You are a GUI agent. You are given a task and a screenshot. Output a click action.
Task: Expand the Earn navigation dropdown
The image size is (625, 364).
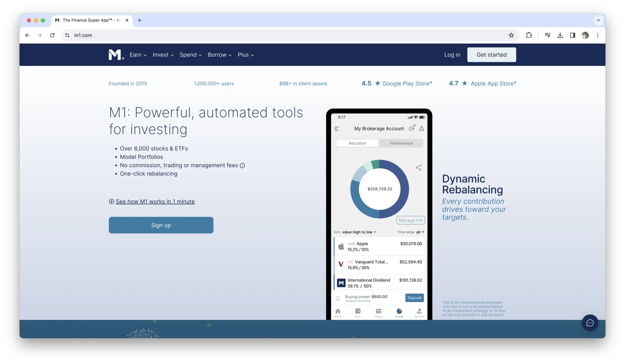(x=138, y=55)
